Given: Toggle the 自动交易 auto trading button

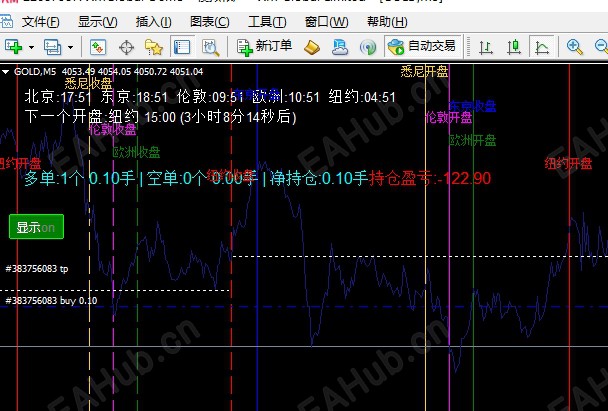Looking at the screenshot, I should pyautogui.click(x=423, y=47).
